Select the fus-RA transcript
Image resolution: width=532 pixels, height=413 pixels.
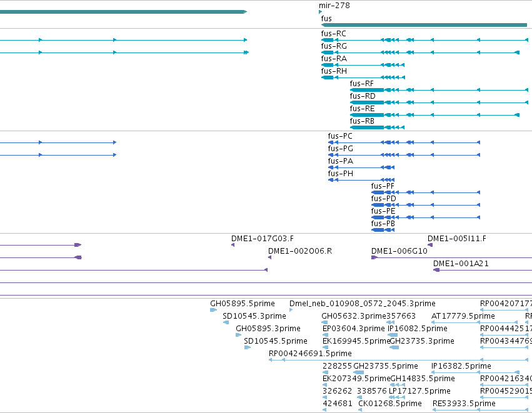pos(363,65)
